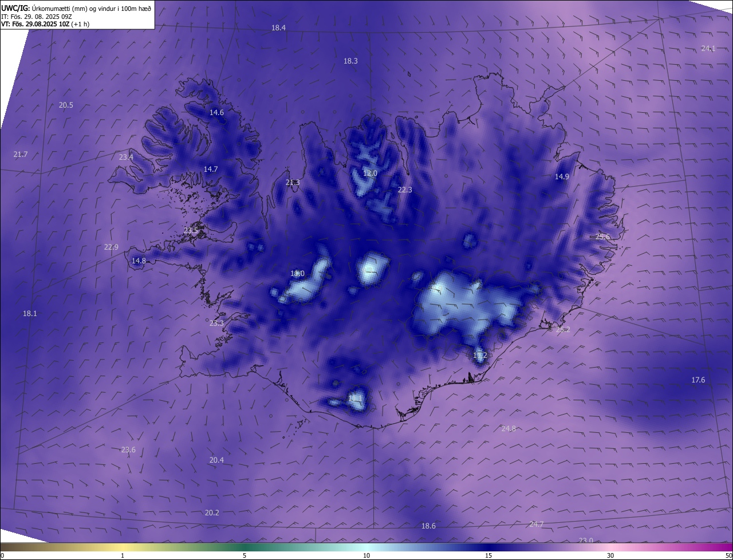
Task: Click the 23.4 value on the map
Action: [126, 157]
